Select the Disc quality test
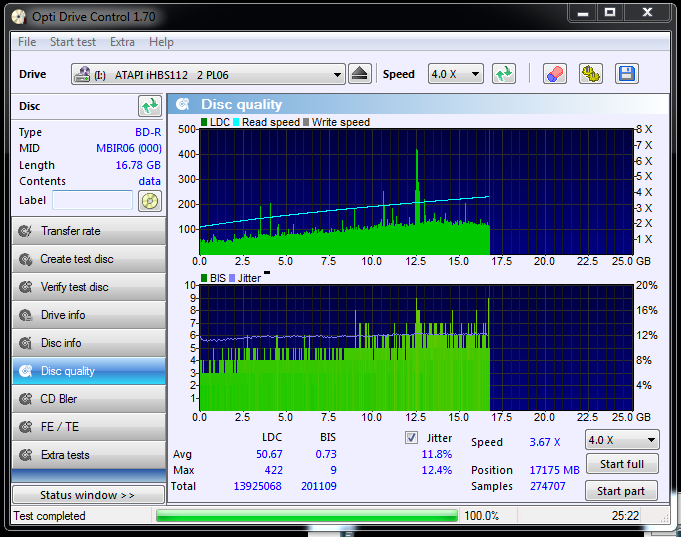Image resolution: width=681 pixels, height=537 pixels. point(89,371)
